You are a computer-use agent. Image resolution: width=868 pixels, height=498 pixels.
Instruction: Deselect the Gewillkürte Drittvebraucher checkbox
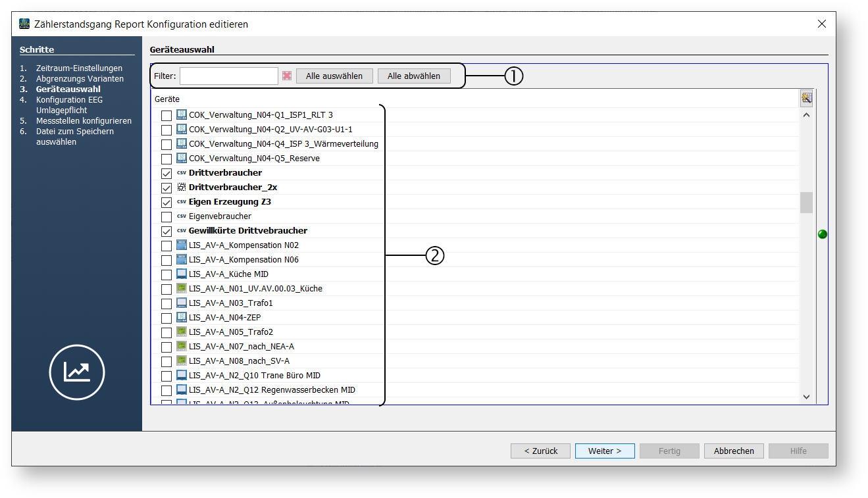(x=166, y=231)
